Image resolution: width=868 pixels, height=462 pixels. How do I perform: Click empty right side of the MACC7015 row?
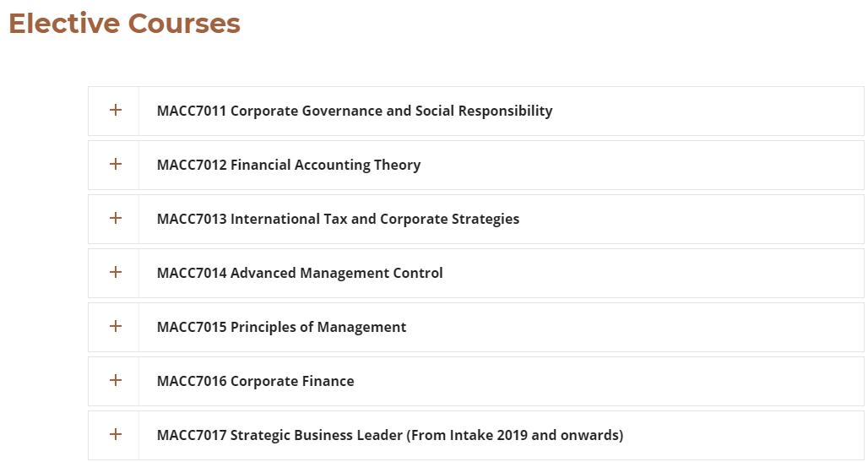pyautogui.click(x=675, y=327)
